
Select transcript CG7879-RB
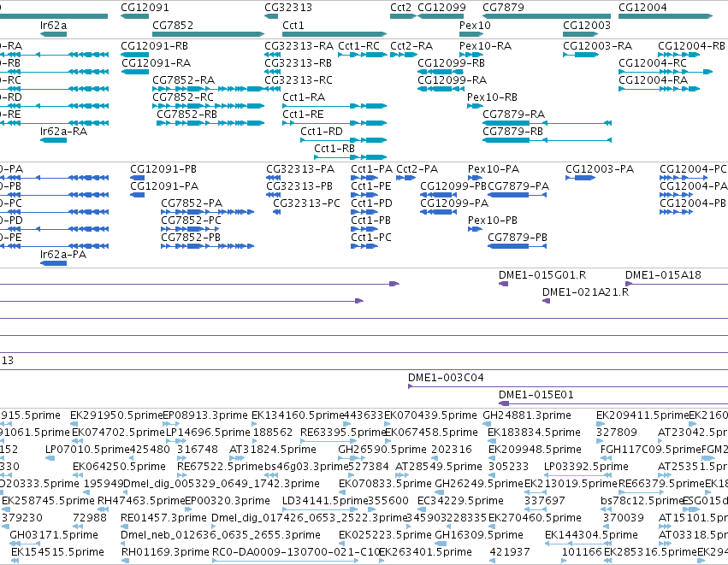coord(513,132)
